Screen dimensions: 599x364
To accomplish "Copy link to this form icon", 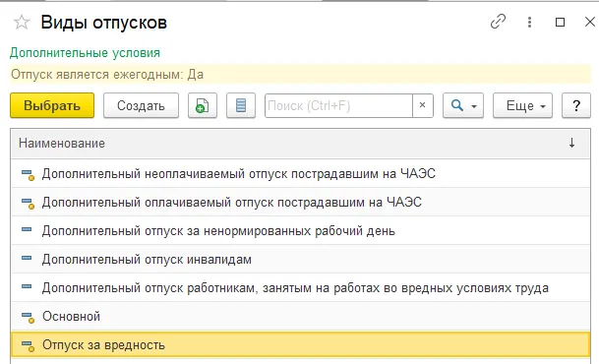I will click(x=498, y=22).
